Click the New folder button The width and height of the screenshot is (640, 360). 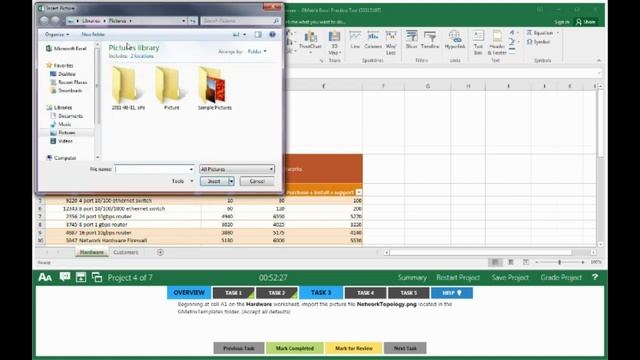93,35
